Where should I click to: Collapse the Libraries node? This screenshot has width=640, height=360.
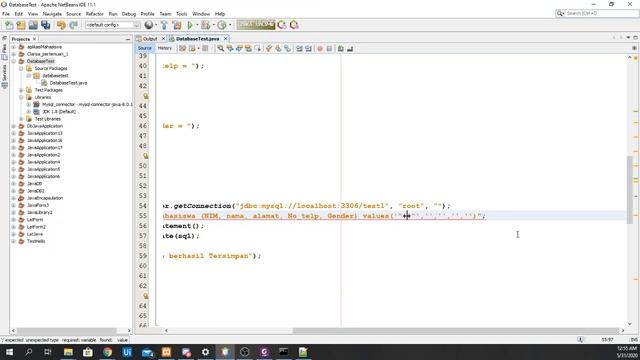[x=21, y=97]
